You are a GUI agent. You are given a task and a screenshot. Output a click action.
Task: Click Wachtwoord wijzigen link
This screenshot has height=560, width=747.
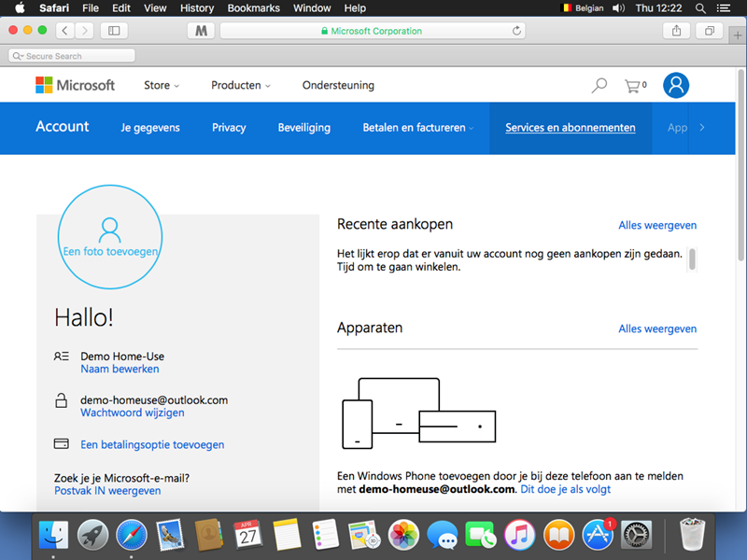pyautogui.click(x=132, y=413)
